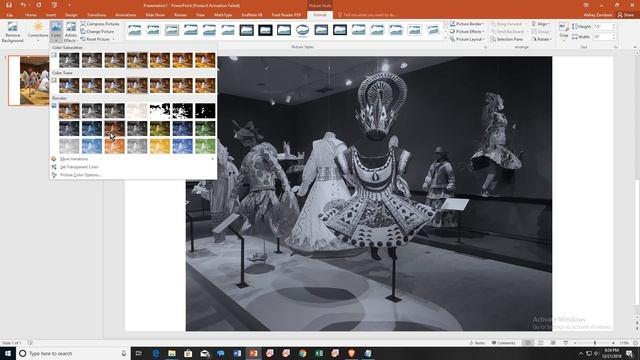Open the Picture Border dropdown
The image size is (640, 360).
(x=467, y=24)
